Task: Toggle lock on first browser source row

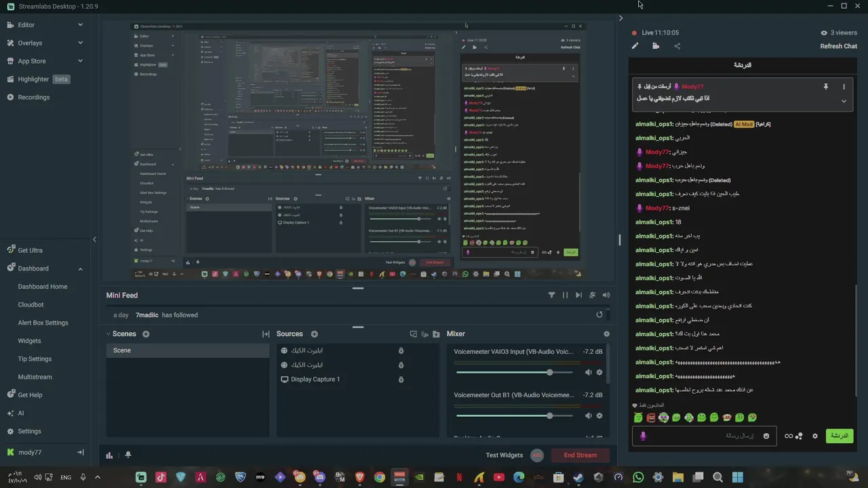Action: click(x=401, y=350)
